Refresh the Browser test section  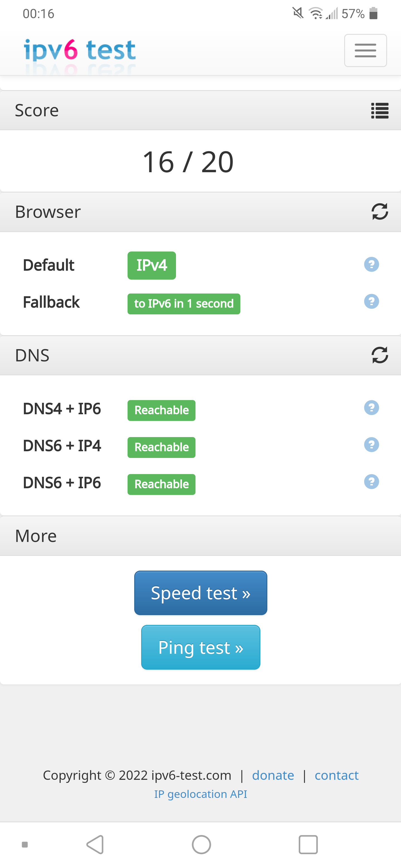click(380, 212)
